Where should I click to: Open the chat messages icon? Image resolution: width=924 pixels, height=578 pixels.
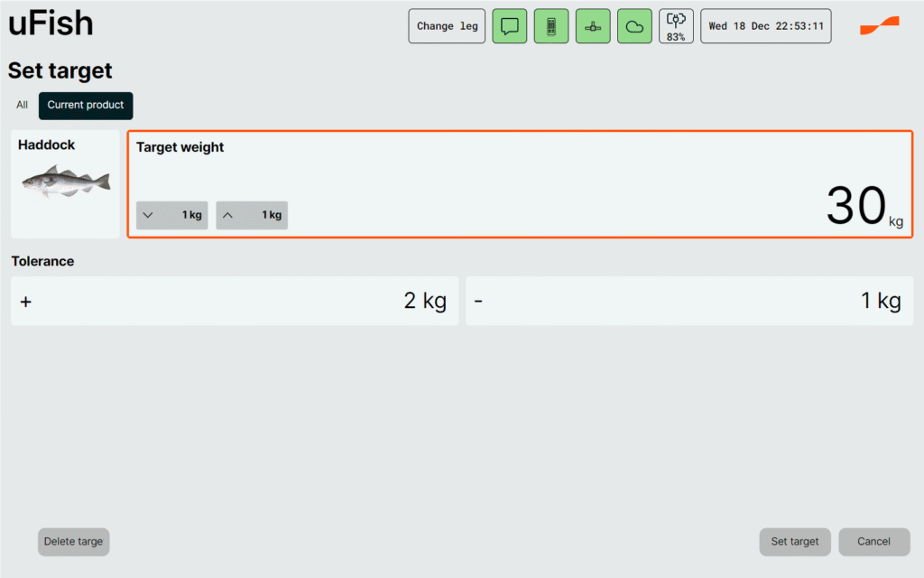tap(509, 26)
